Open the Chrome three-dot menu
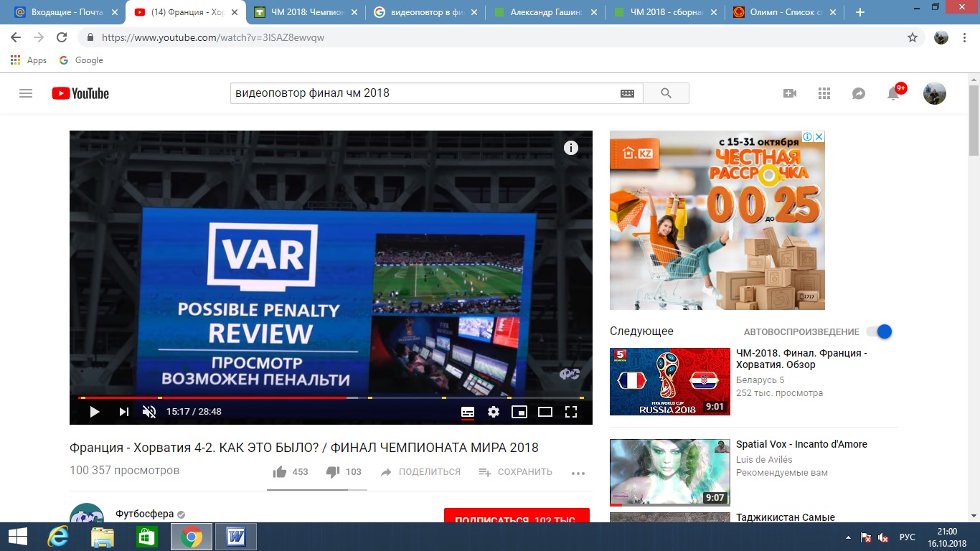Screen dimensions: 980x551 (x=966, y=37)
